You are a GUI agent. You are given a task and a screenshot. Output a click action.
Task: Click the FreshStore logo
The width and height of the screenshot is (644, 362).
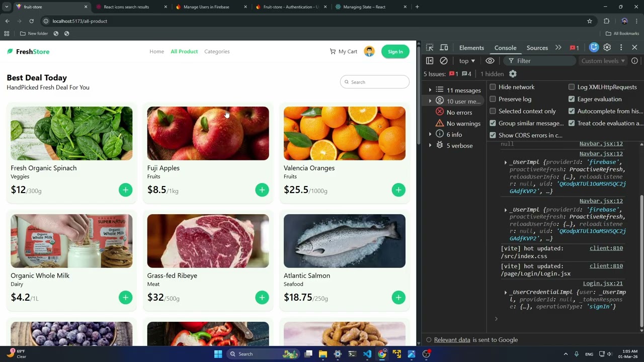tap(28, 51)
